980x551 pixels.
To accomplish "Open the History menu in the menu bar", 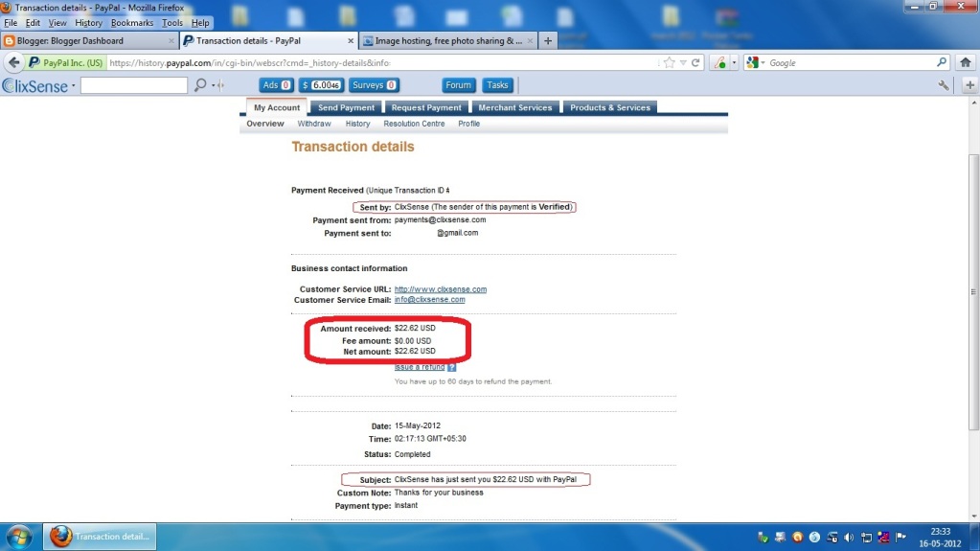I will [88, 22].
